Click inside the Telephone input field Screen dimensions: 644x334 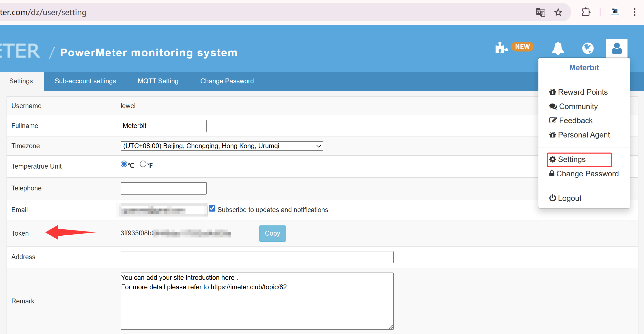(x=164, y=188)
